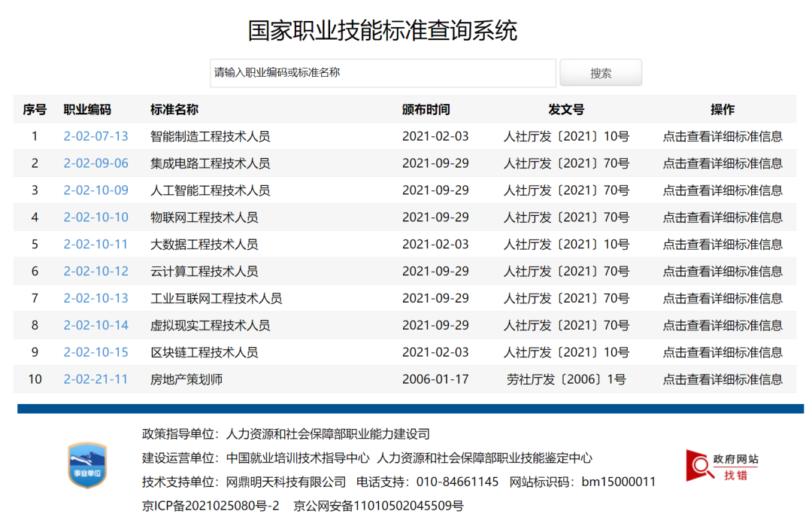View detailed standard info for 集成电路工程技术人员
The width and height of the screenshot is (812, 514).
click(723, 163)
